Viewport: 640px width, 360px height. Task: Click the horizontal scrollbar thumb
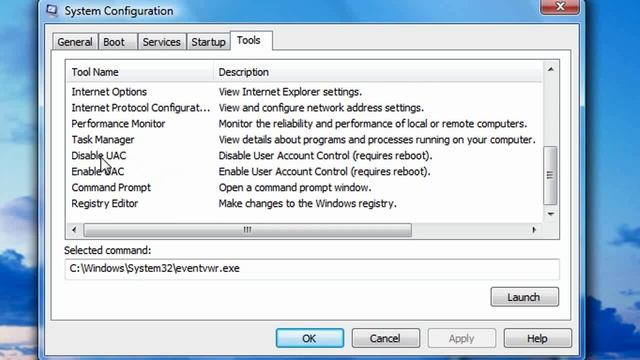point(247,230)
